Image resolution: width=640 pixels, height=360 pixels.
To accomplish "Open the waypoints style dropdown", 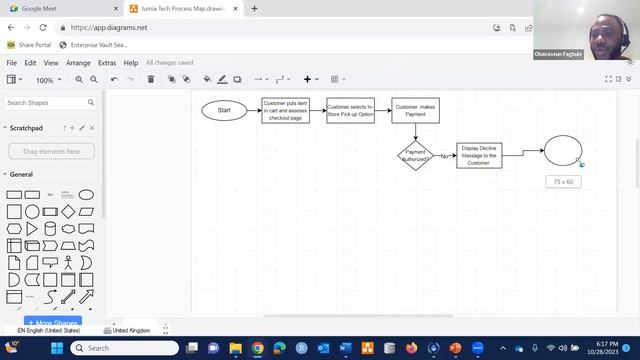I will 283,80.
